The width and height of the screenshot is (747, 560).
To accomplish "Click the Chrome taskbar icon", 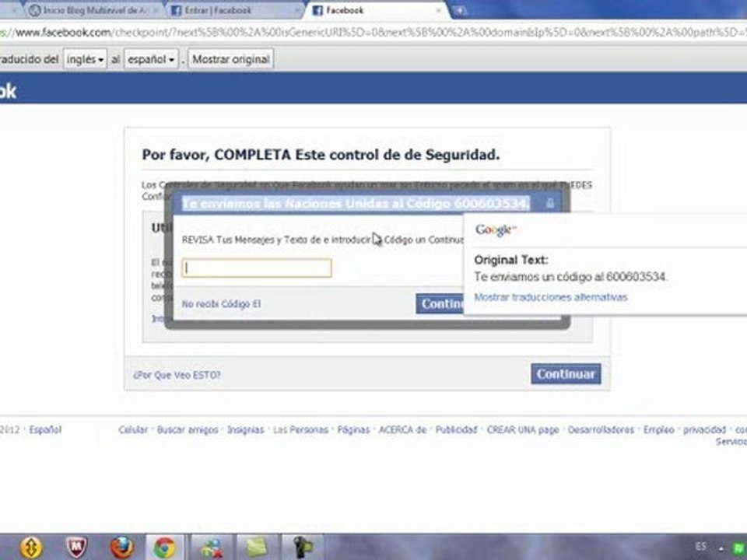I will 164,547.
